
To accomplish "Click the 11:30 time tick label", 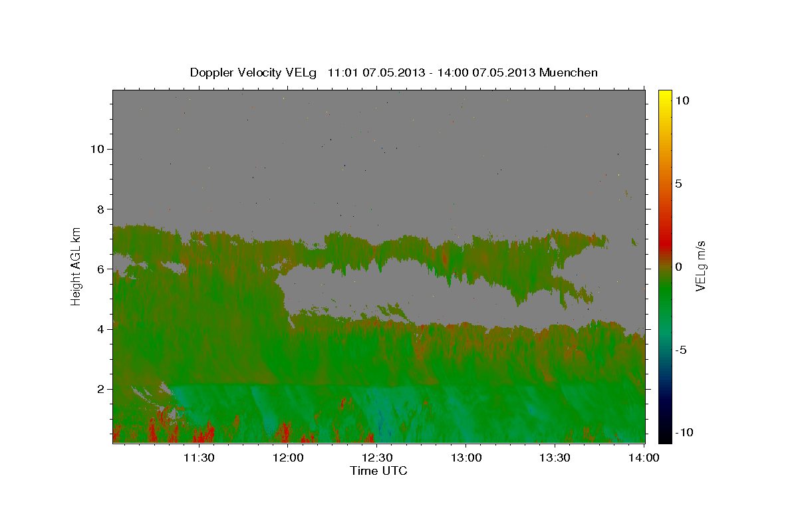I will point(198,458).
